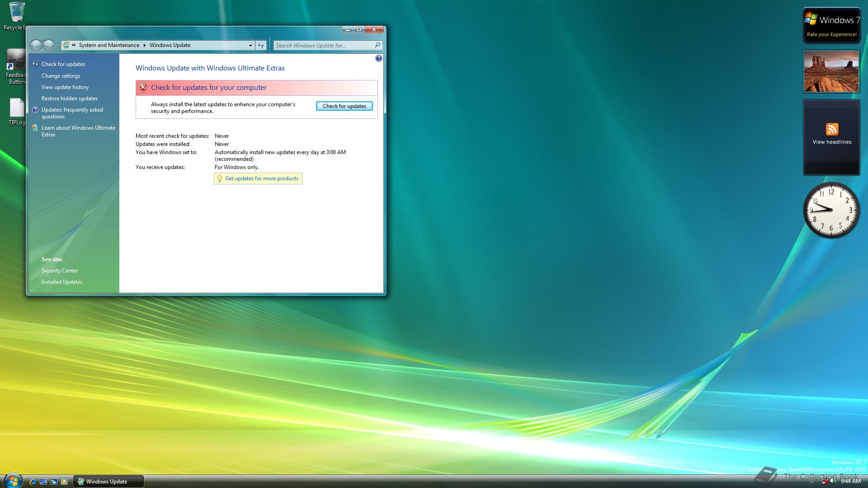Click the Back arrow in Windows Update window
The image size is (868, 488).
point(36,45)
